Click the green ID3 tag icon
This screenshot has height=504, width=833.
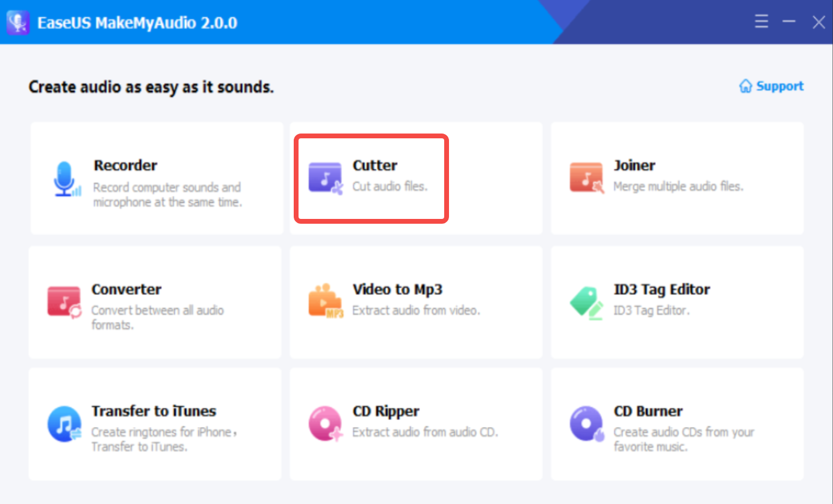coord(586,301)
